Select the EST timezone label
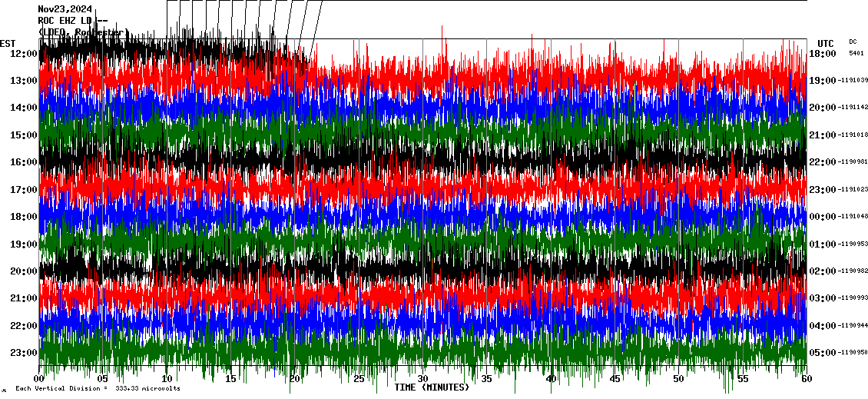The height and width of the screenshot is (399, 868). click(8, 43)
